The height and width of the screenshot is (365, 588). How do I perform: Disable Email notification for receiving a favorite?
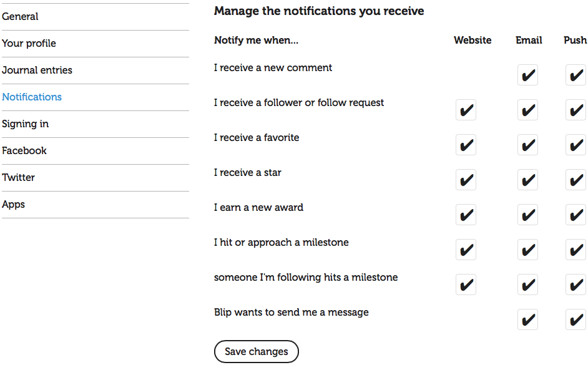[527, 145]
